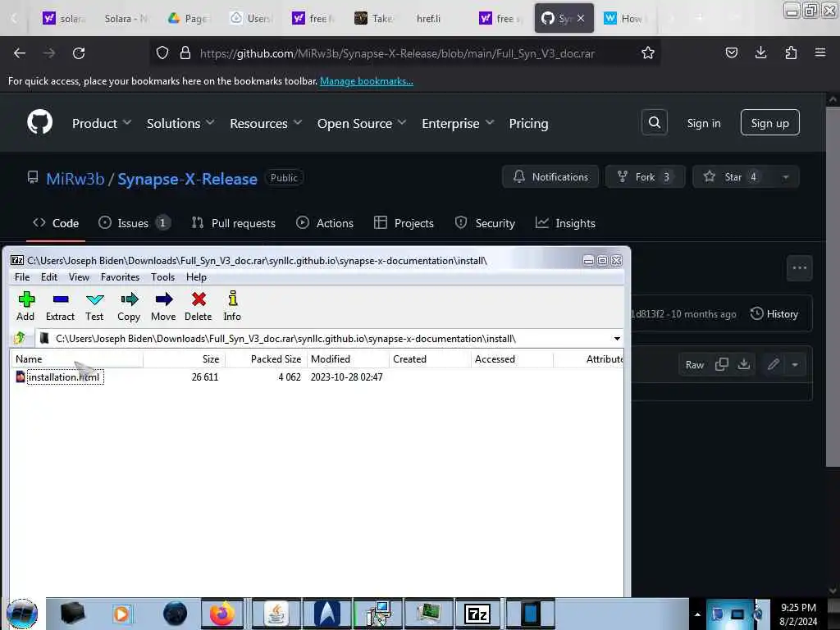Click the Test icon in 7-Zip
The width and height of the screenshot is (840, 630).
pos(94,307)
